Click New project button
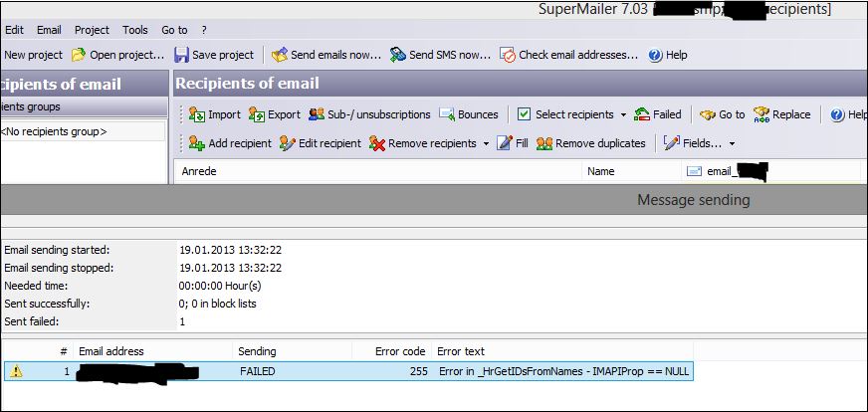This screenshot has height=412, width=868. click(33, 55)
